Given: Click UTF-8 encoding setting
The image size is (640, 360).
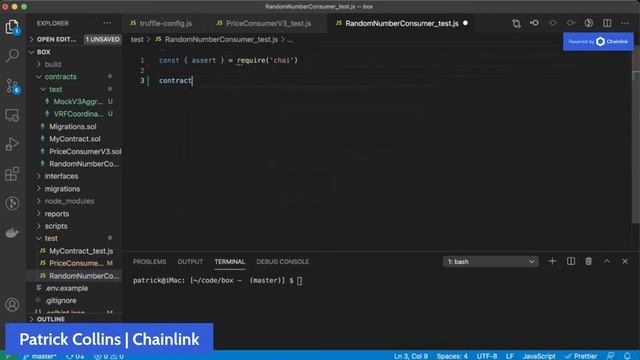Looking at the screenshot, I should pyautogui.click(x=487, y=356).
